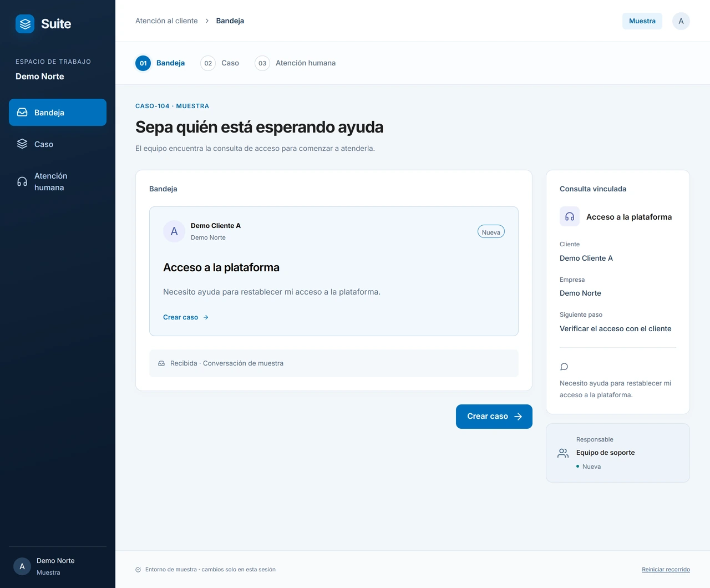The image size is (710, 588).
Task: Click the breadcrumb chevron separator
Action: (207, 21)
